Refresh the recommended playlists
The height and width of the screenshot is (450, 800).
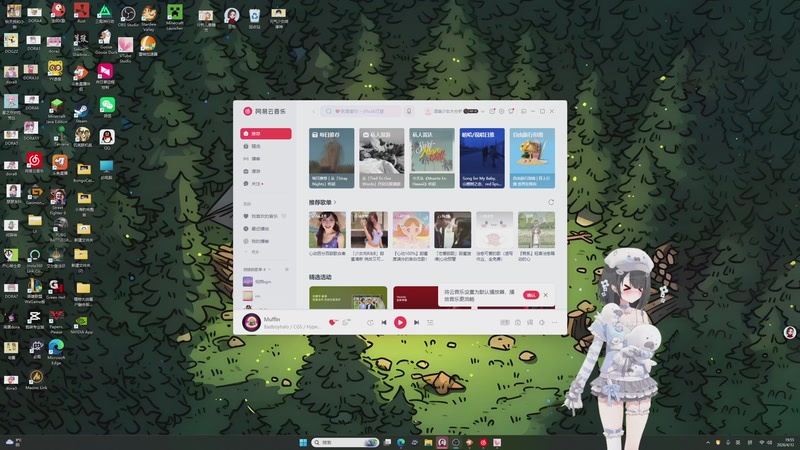tap(551, 203)
